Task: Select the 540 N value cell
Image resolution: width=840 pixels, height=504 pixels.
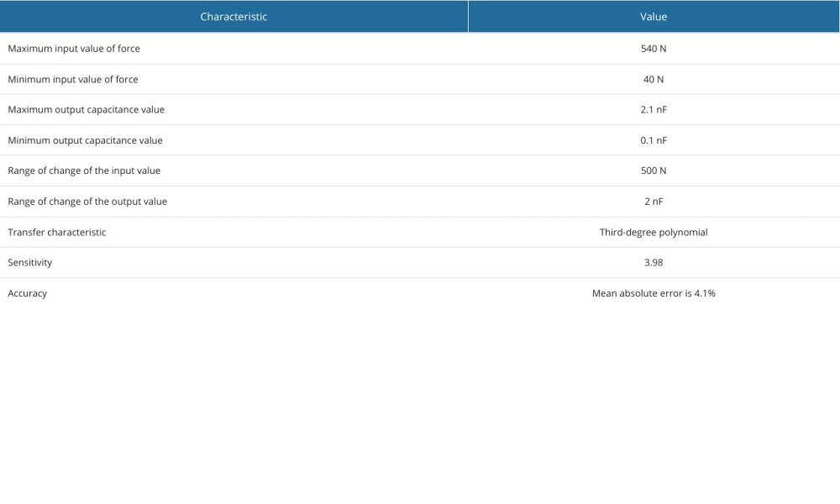Action: [654, 49]
